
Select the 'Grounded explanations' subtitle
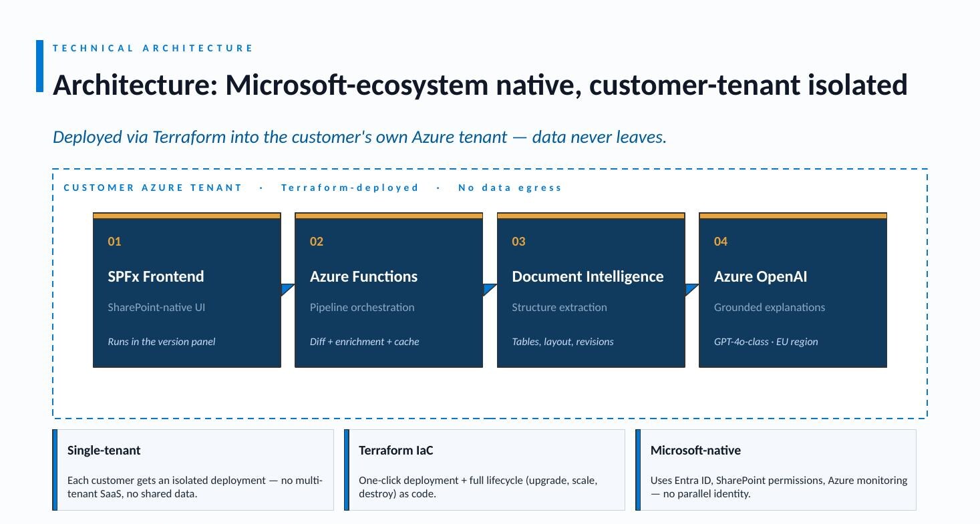click(x=770, y=307)
